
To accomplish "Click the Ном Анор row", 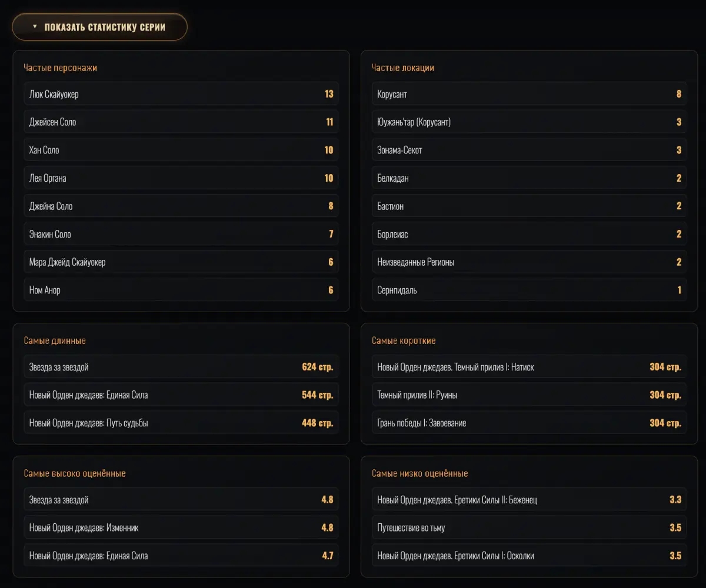I will click(181, 290).
